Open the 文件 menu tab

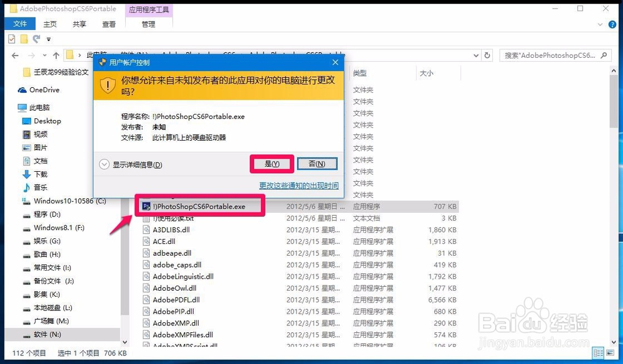click(x=20, y=24)
